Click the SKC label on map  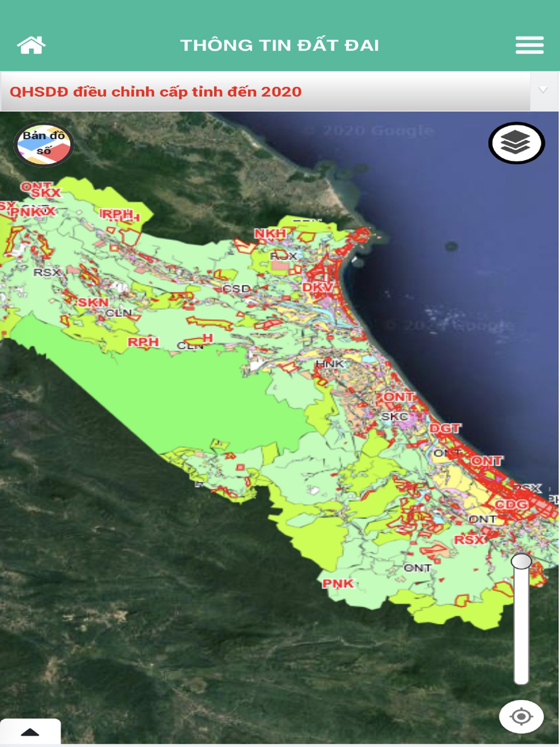395,417
